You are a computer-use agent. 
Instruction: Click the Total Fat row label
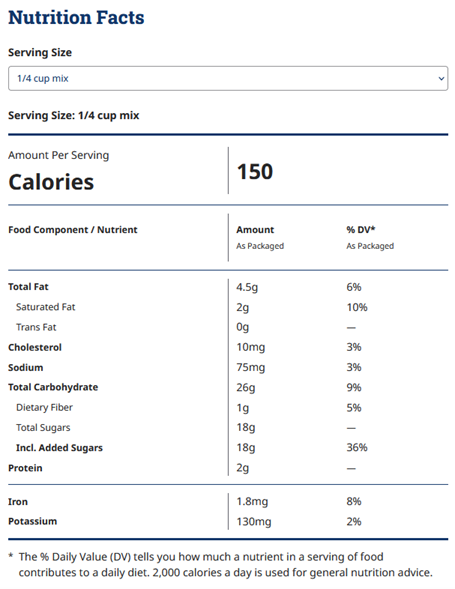(x=28, y=287)
